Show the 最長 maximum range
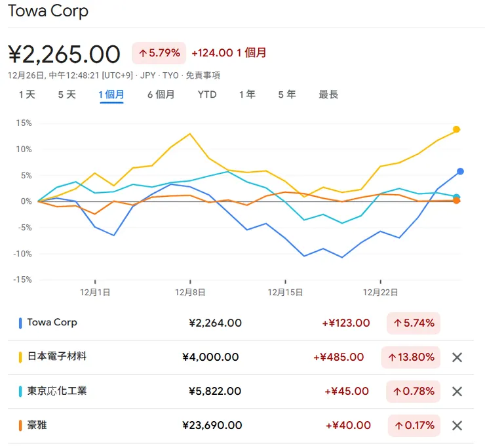This screenshot has height=448, width=485. pos(328,94)
